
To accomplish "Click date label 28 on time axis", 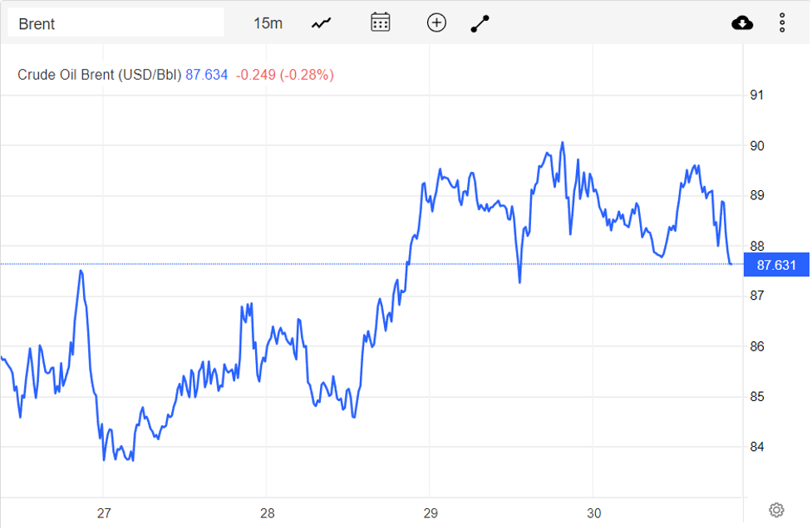I will (x=267, y=512).
